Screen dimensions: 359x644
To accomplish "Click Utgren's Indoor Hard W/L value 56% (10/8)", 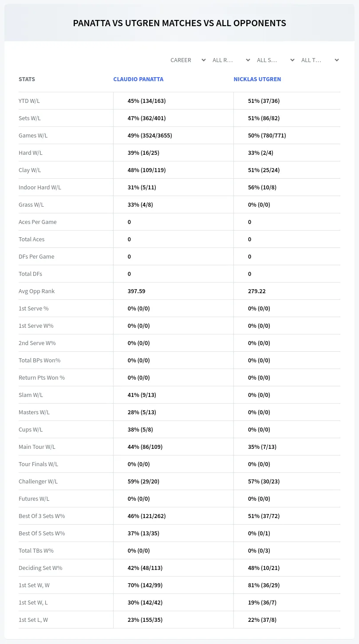I will pyautogui.click(x=262, y=187).
